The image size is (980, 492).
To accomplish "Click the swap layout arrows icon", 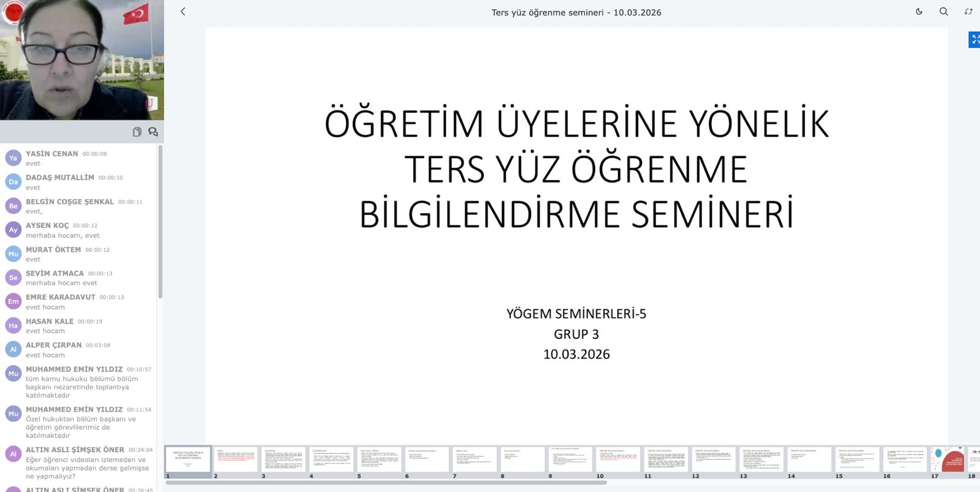I will coord(968,12).
